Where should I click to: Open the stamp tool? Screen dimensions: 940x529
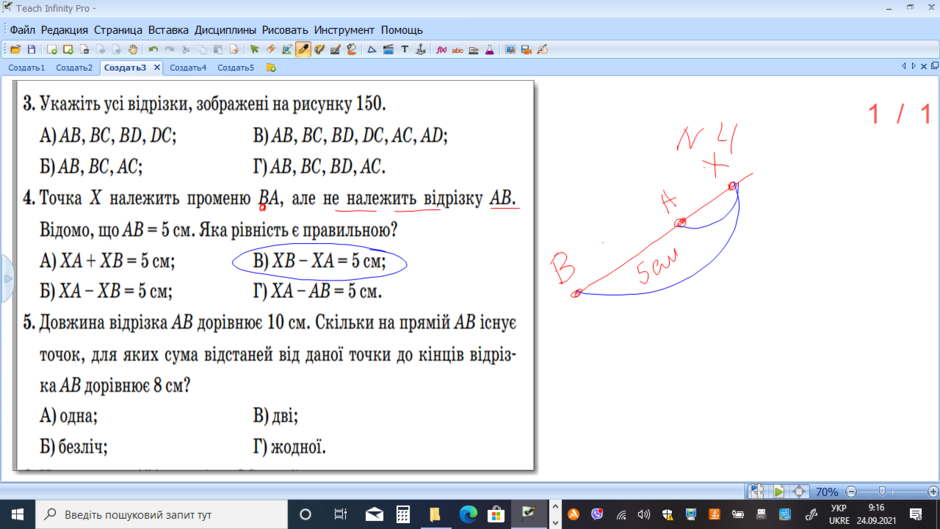(x=421, y=50)
